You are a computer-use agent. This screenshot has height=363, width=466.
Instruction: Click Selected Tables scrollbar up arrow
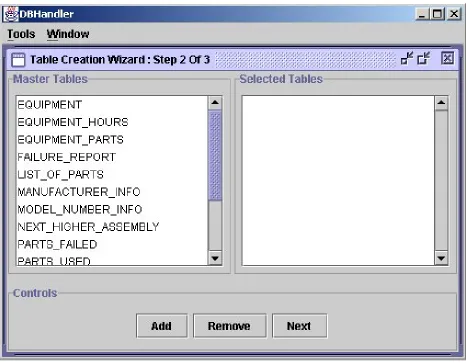pos(441,103)
